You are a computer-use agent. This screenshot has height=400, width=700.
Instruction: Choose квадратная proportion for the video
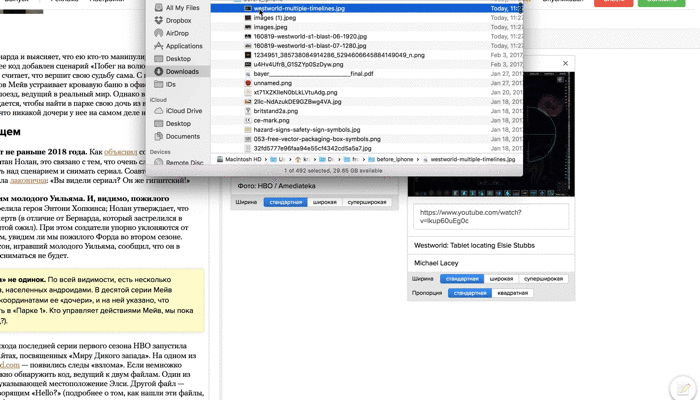[512, 293]
